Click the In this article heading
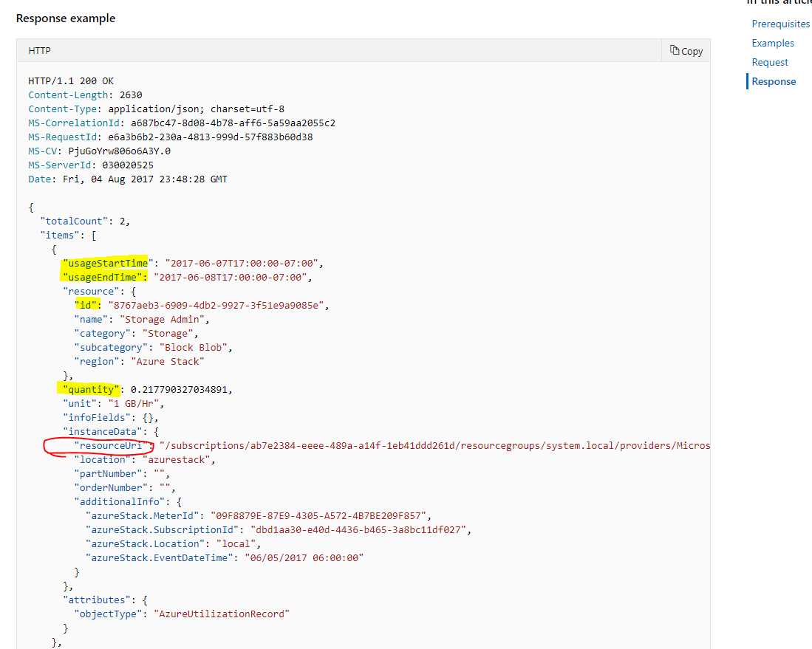The width and height of the screenshot is (812, 649). (779, 3)
